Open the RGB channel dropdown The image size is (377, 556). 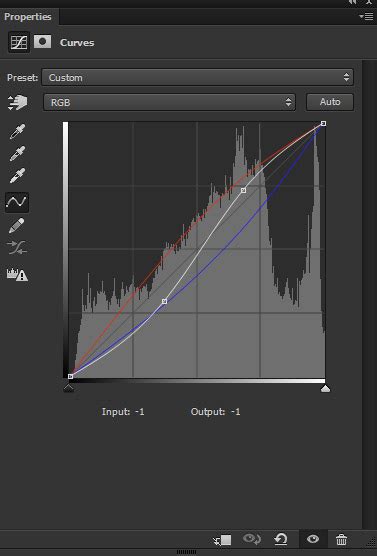click(x=170, y=102)
